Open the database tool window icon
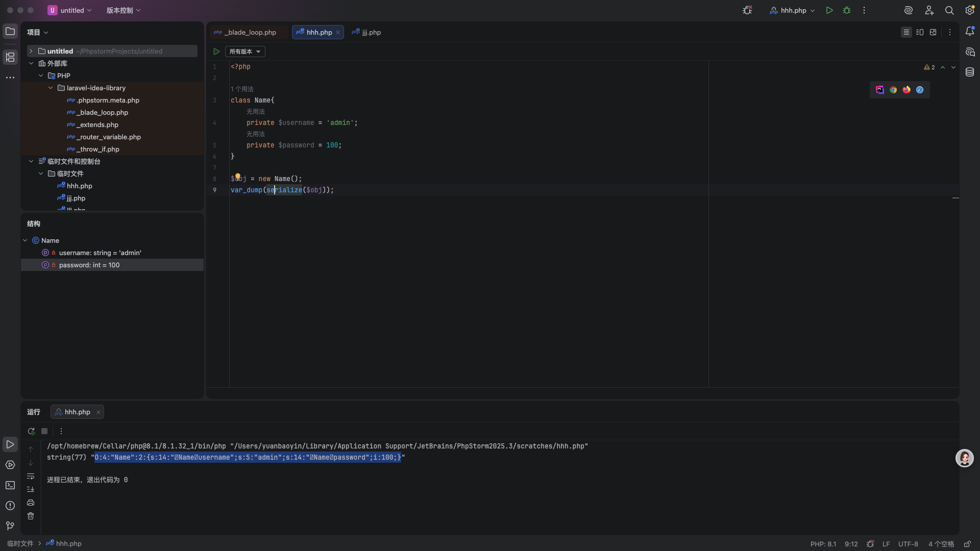This screenshot has width=980, height=551. pos(970,72)
